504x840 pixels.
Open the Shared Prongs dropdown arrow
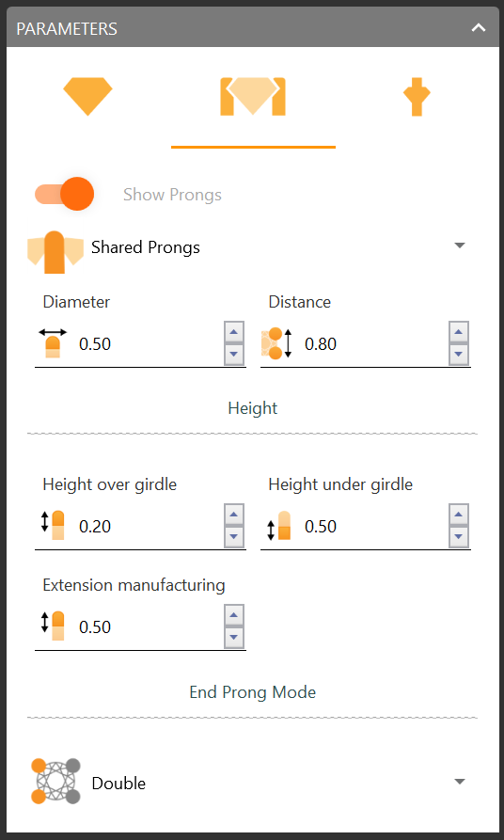pyautogui.click(x=460, y=246)
